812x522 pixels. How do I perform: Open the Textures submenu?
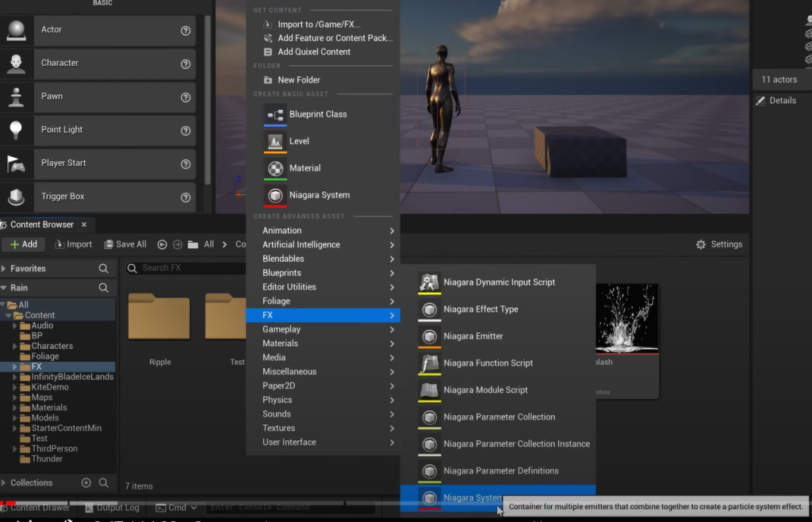click(x=324, y=428)
